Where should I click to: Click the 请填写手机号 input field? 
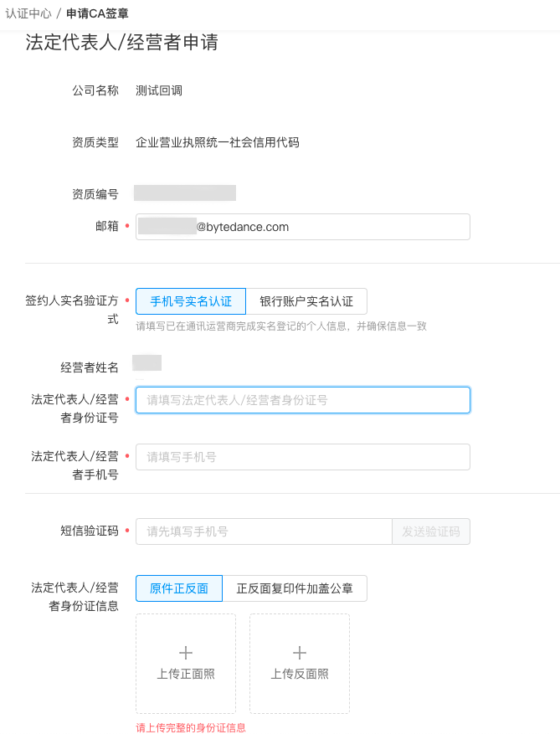(303, 457)
